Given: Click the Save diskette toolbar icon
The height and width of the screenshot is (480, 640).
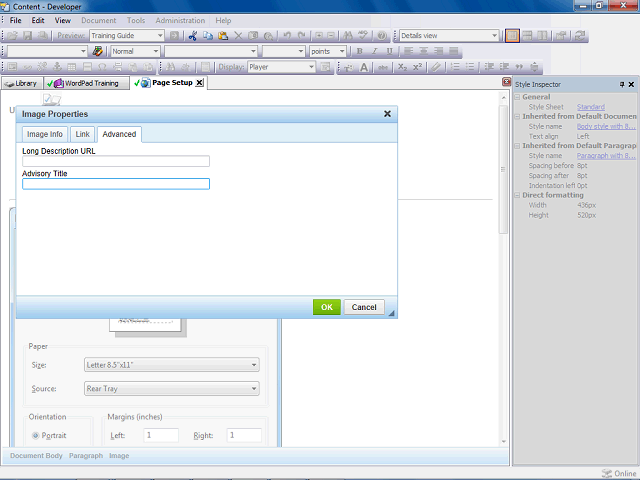Looking at the screenshot, I should (x=27, y=36).
